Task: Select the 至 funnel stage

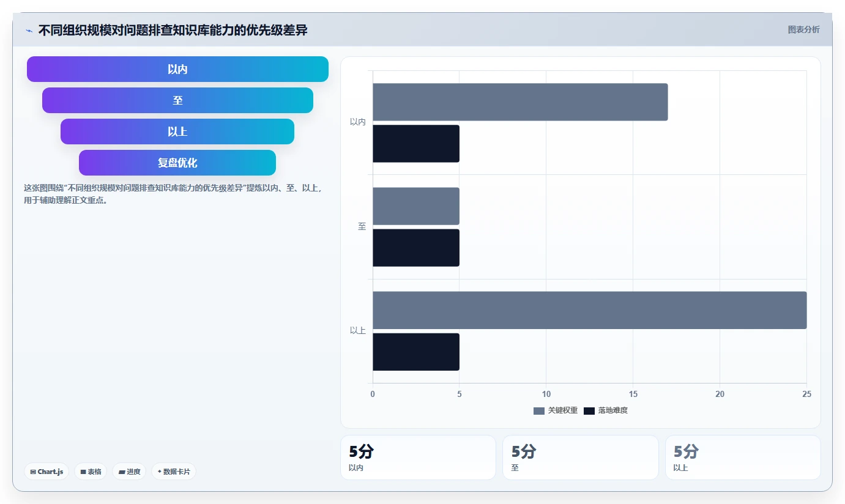Action: pyautogui.click(x=177, y=100)
